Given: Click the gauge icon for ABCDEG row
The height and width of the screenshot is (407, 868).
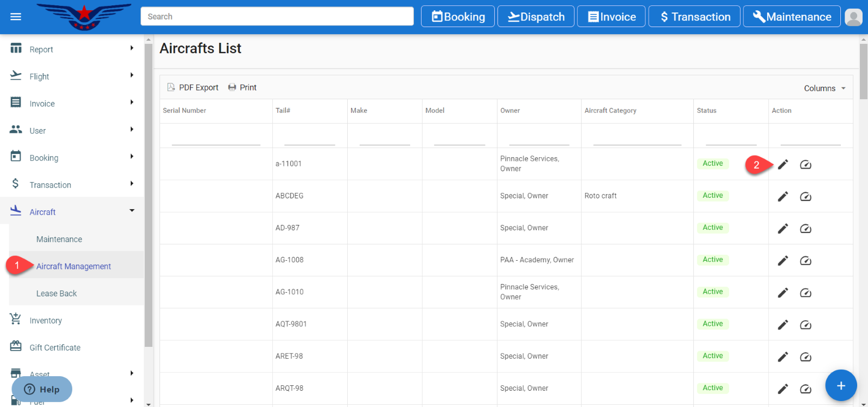Looking at the screenshot, I should click(x=805, y=197).
